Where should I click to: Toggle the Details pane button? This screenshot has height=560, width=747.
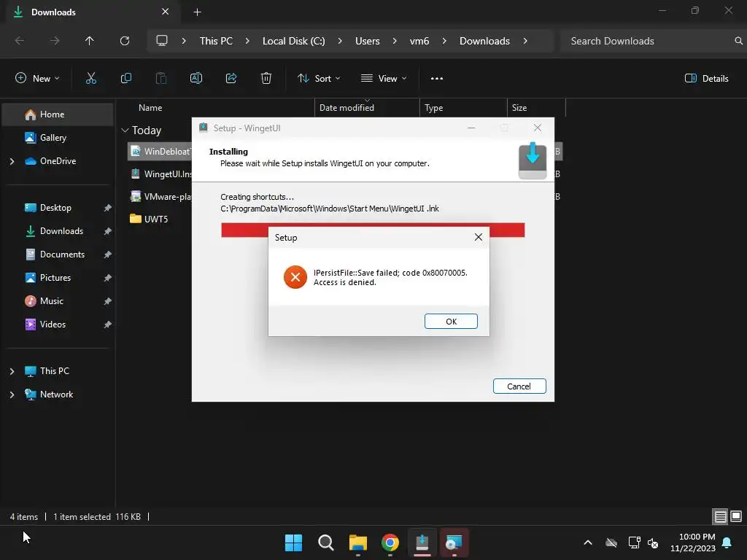coord(706,78)
